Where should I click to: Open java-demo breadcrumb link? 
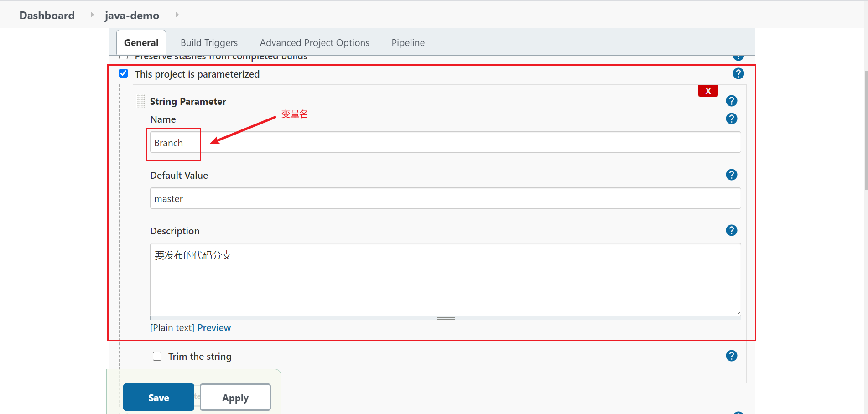pos(132,15)
